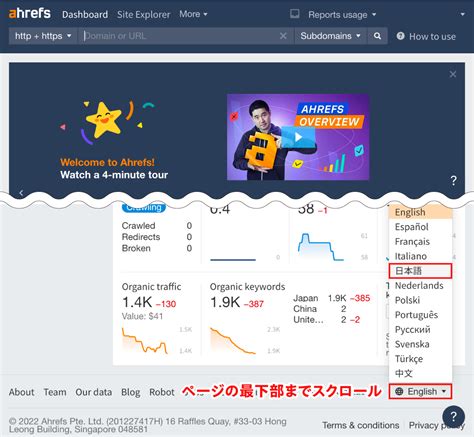474x437 pixels.
Task: Close the welcome banner
Action: point(453,74)
